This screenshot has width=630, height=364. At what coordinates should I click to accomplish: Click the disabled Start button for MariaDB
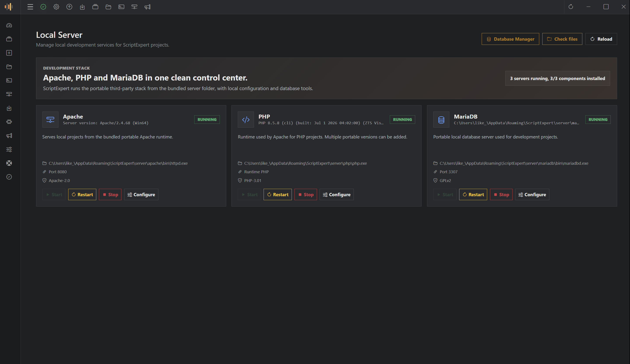(445, 194)
